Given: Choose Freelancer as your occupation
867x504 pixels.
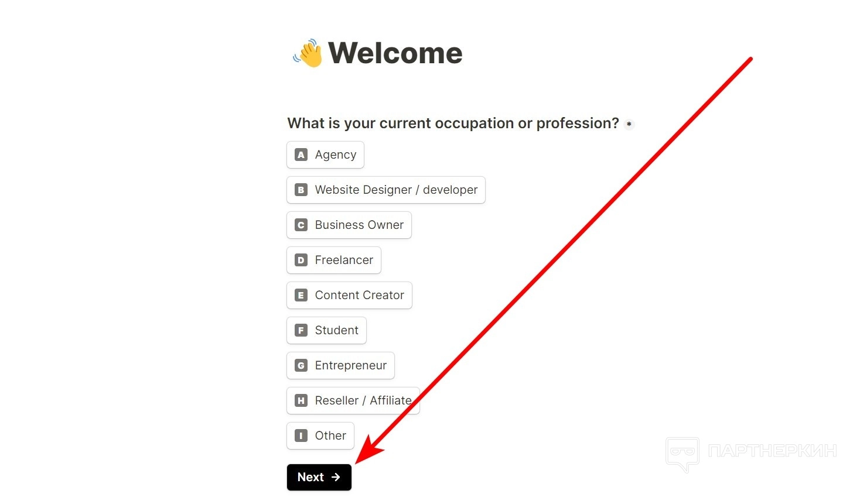Looking at the screenshot, I should [334, 260].
